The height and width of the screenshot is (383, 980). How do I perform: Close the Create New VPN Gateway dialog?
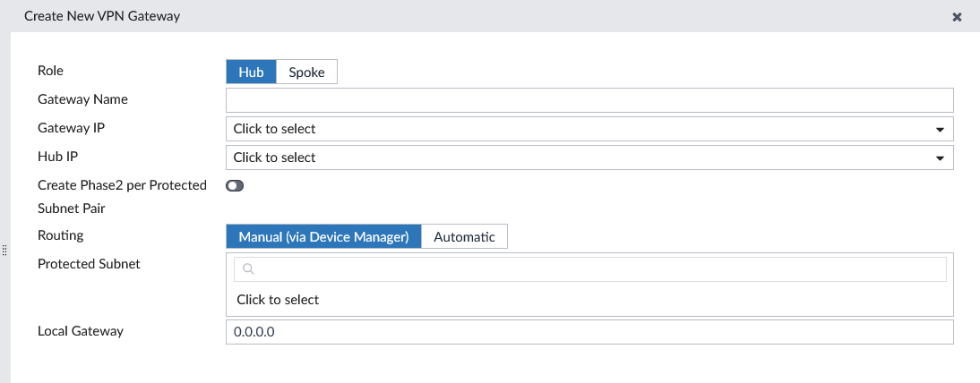(x=957, y=17)
